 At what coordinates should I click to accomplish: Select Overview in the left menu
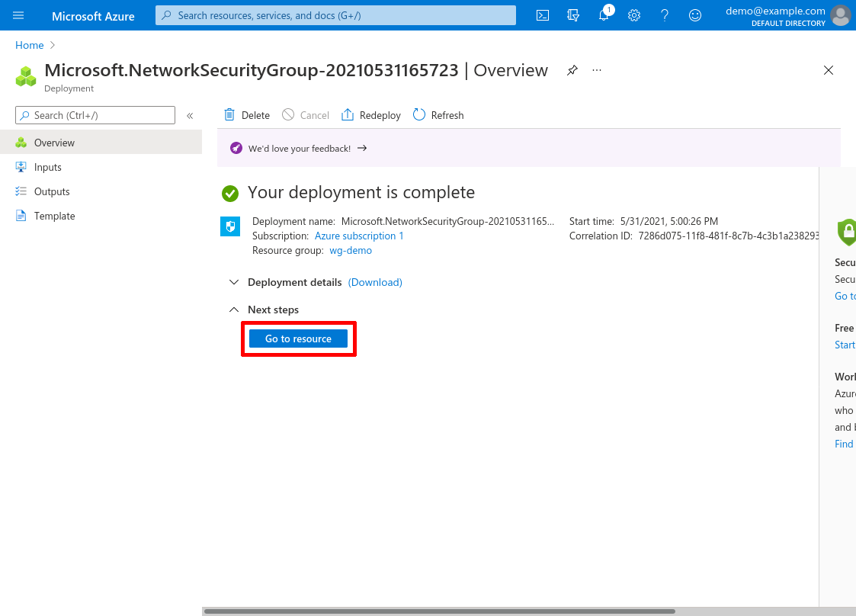(x=101, y=143)
